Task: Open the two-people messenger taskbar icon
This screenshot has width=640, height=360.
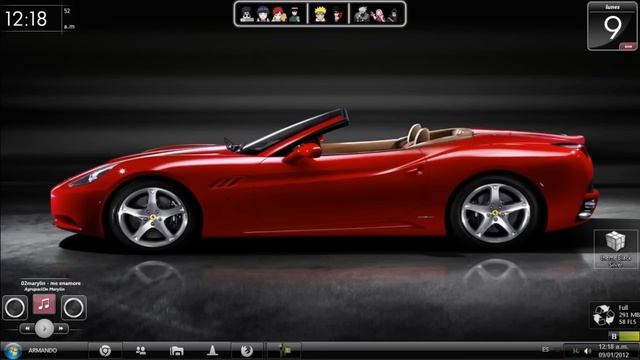Action: [141, 351]
